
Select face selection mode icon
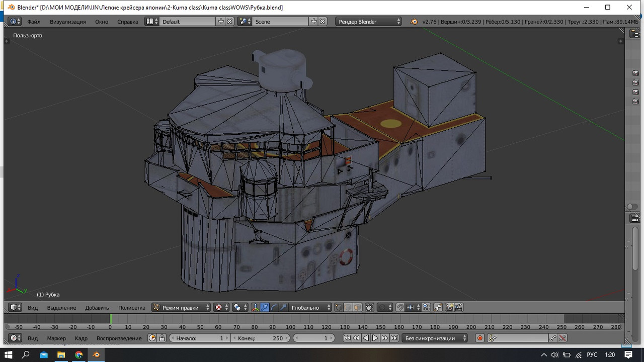[357, 307]
